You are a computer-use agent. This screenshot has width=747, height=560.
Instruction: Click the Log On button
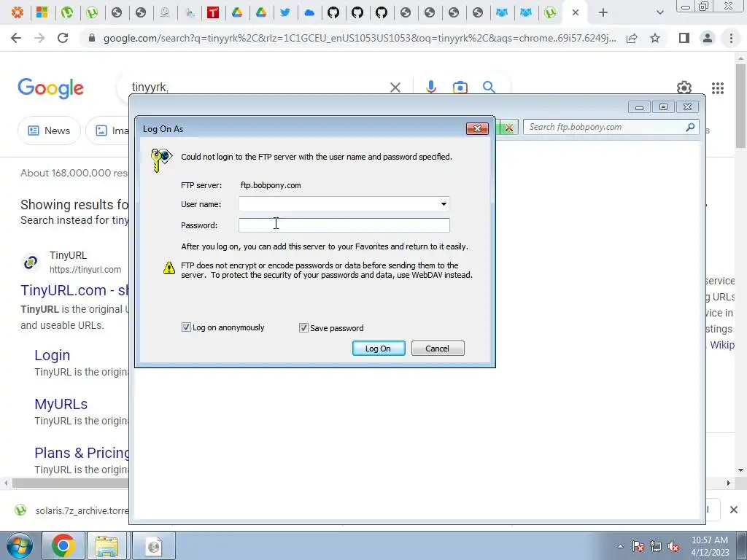[379, 348]
